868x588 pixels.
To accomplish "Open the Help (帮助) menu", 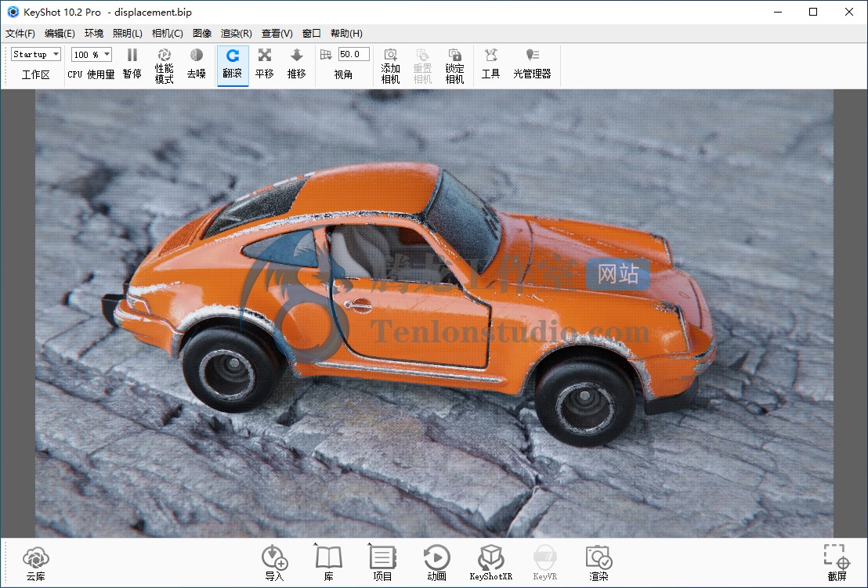I will (346, 33).
